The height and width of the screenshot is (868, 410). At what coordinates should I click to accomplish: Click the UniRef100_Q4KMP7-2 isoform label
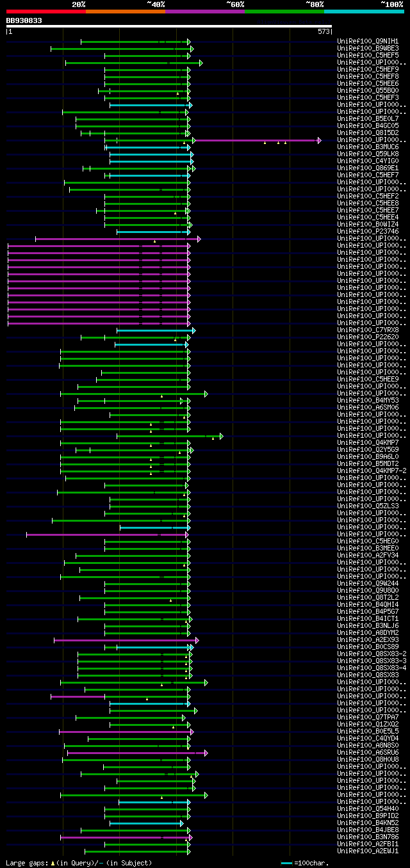[370, 471]
